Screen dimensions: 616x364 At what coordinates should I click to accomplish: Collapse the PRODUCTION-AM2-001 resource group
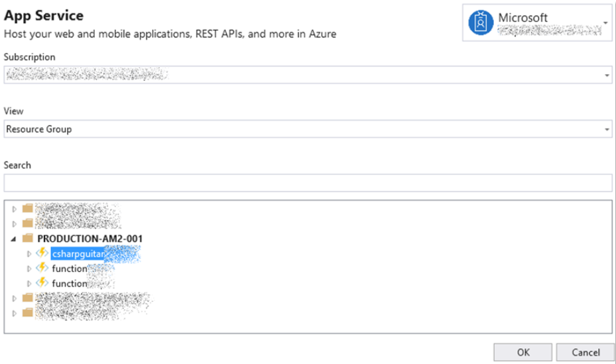(14, 239)
